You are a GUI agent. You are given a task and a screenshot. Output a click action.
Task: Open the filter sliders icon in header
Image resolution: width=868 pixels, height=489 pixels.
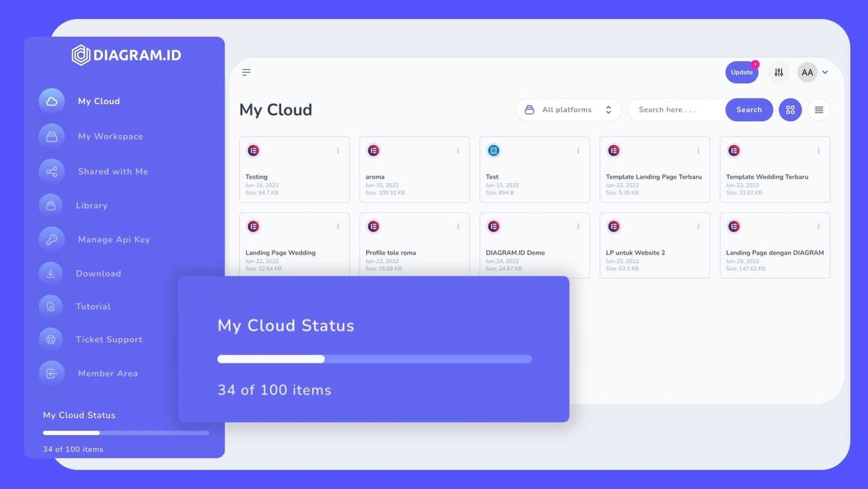[779, 73]
